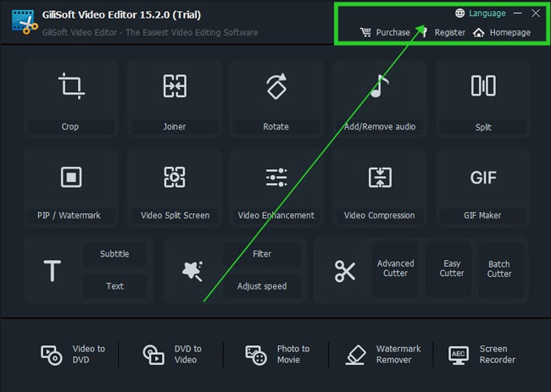
Task: Click the Joiner label
Action: [175, 126]
